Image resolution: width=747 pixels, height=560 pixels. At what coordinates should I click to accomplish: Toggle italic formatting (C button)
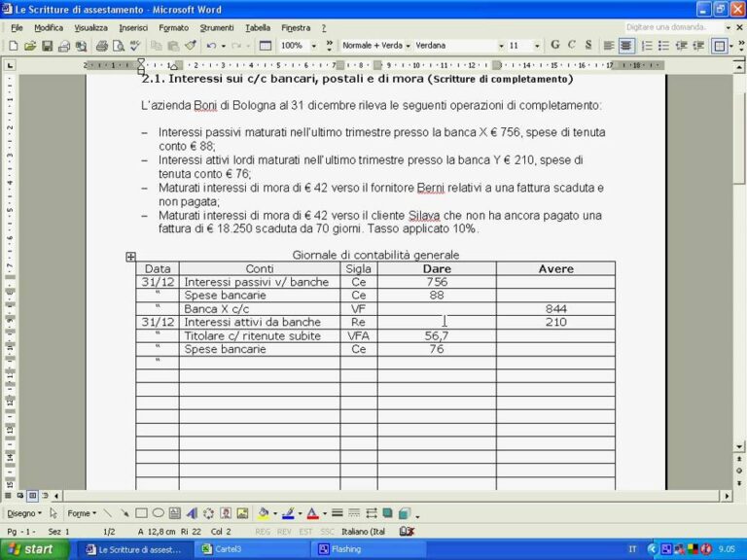coord(572,46)
